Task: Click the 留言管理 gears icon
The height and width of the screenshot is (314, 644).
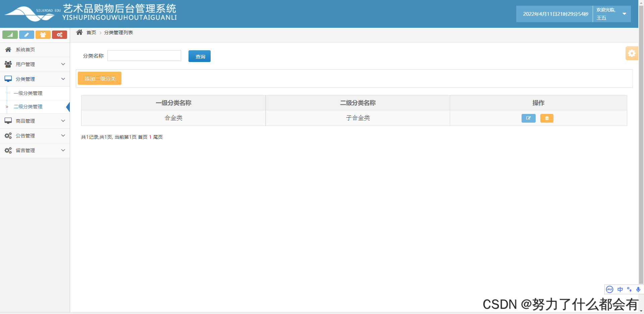Action: (x=8, y=150)
